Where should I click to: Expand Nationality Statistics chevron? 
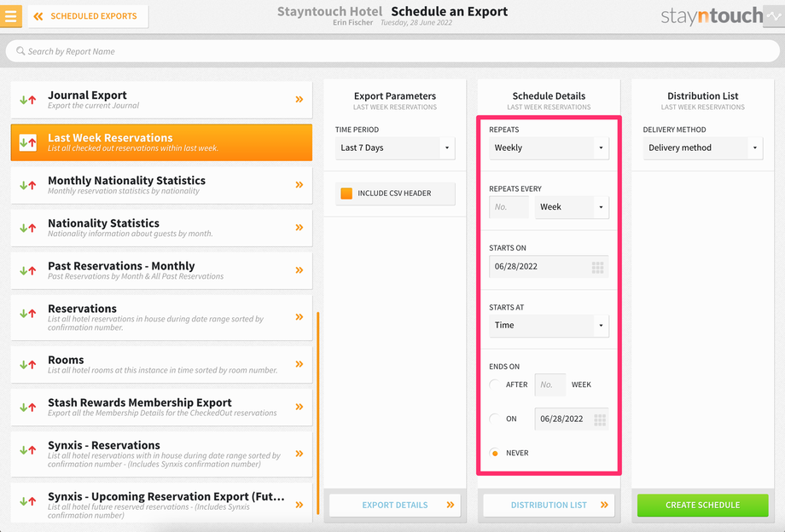pos(299,228)
